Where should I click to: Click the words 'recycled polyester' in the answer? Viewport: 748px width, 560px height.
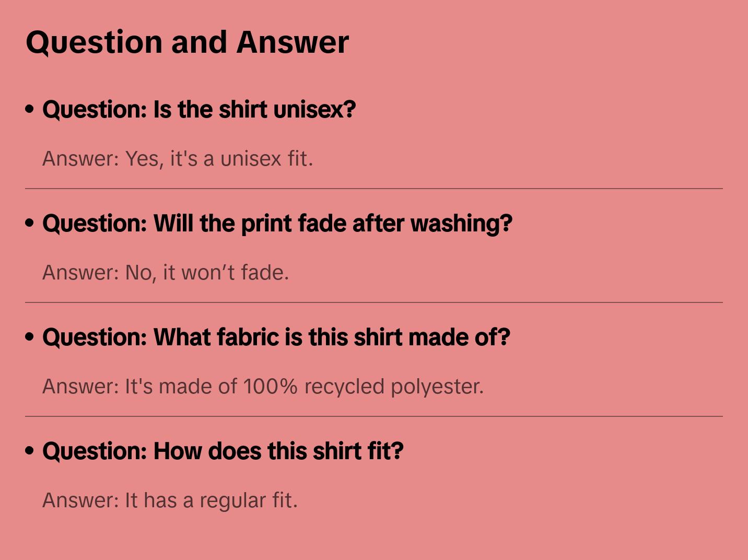tap(393, 387)
